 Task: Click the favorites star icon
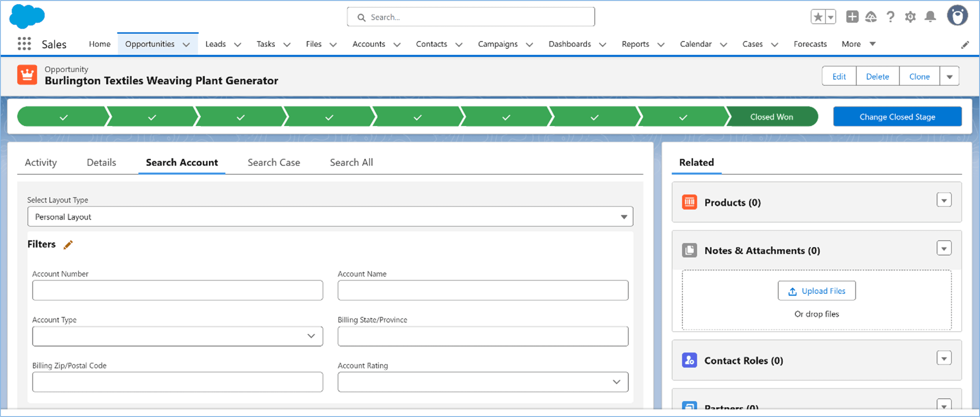pos(818,17)
